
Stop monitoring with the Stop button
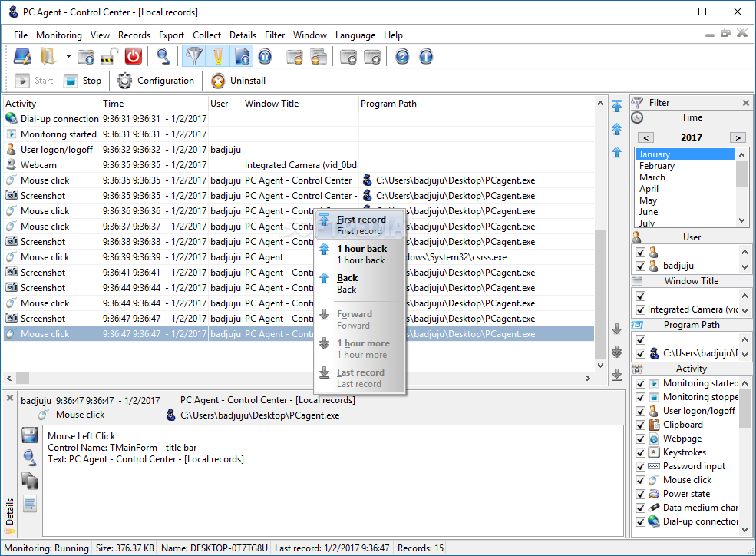click(82, 81)
